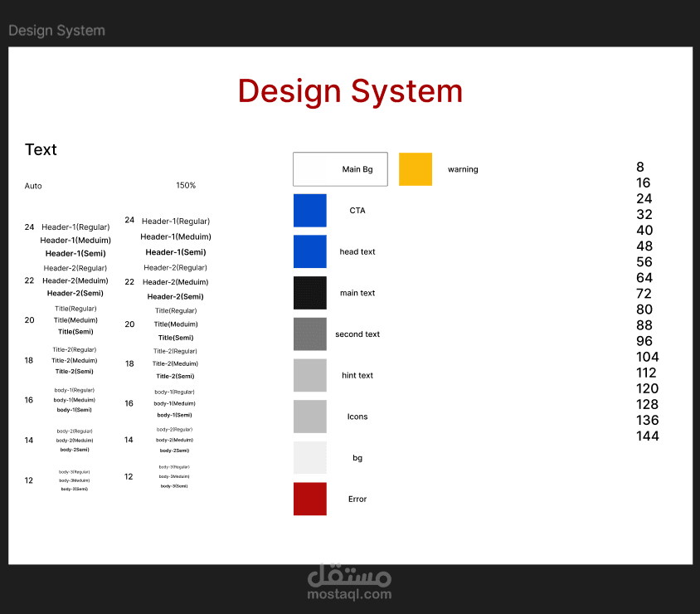Select Title-2(Regular) in the Auto column
Image resolution: width=700 pixels, height=614 pixels.
tap(74, 349)
